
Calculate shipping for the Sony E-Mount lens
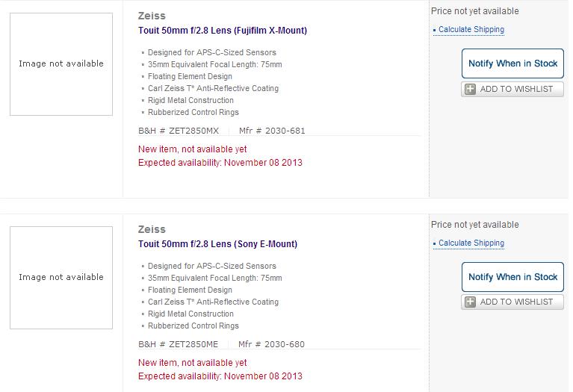pos(471,243)
